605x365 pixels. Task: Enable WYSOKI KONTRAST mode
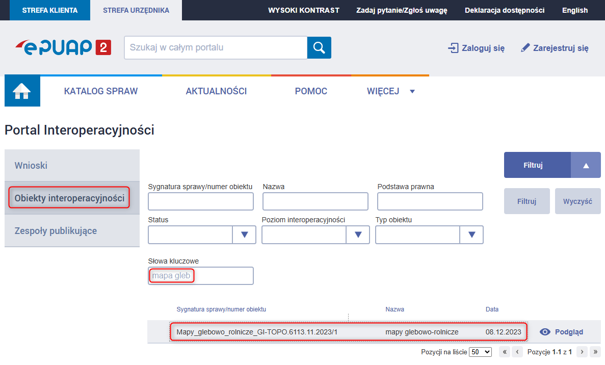pyautogui.click(x=304, y=10)
